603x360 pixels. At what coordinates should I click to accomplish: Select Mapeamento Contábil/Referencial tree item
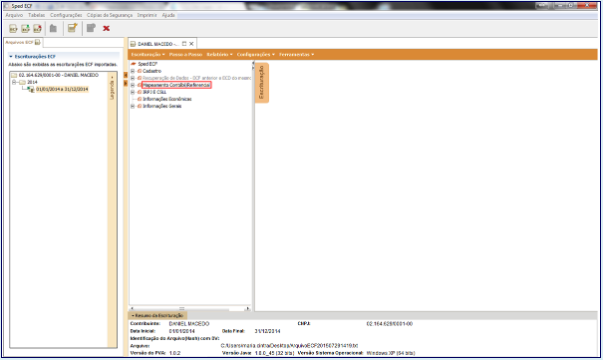[x=177, y=85]
